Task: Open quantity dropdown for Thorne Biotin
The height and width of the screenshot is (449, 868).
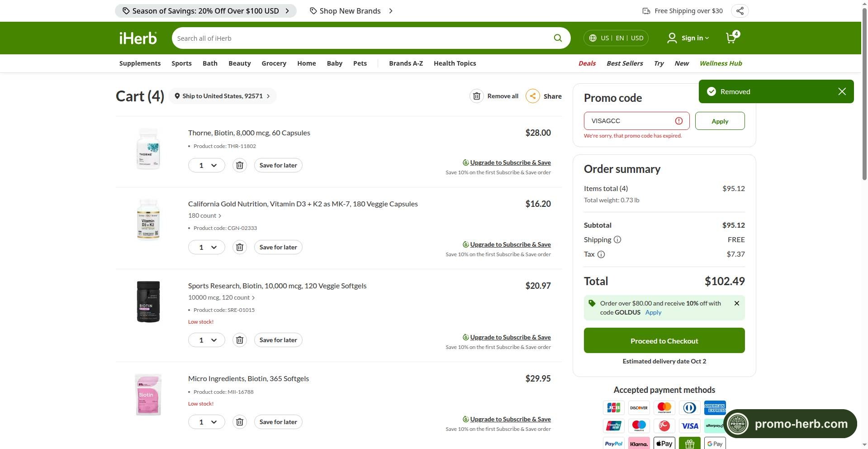Action: point(207,165)
